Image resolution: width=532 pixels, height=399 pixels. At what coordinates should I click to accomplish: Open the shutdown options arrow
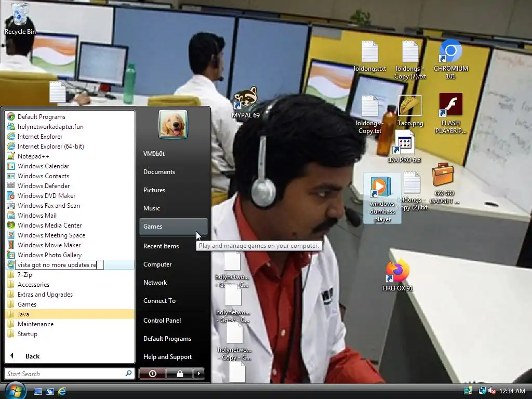pyautogui.click(x=199, y=374)
